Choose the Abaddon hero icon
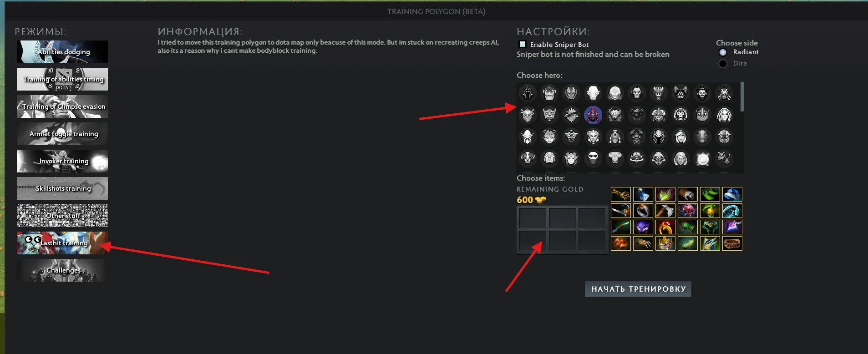The height and width of the screenshot is (354, 868). (528, 93)
